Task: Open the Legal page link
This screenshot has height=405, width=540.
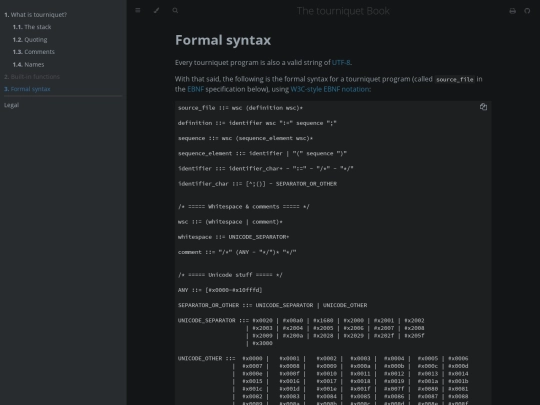Action: pyautogui.click(x=11, y=105)
